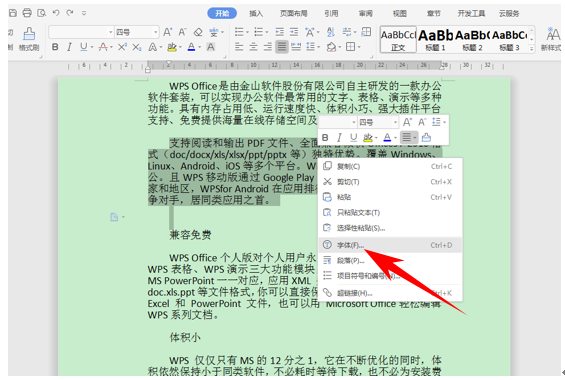
Task: Click the Decrease Indent icon
Action: 280,32
